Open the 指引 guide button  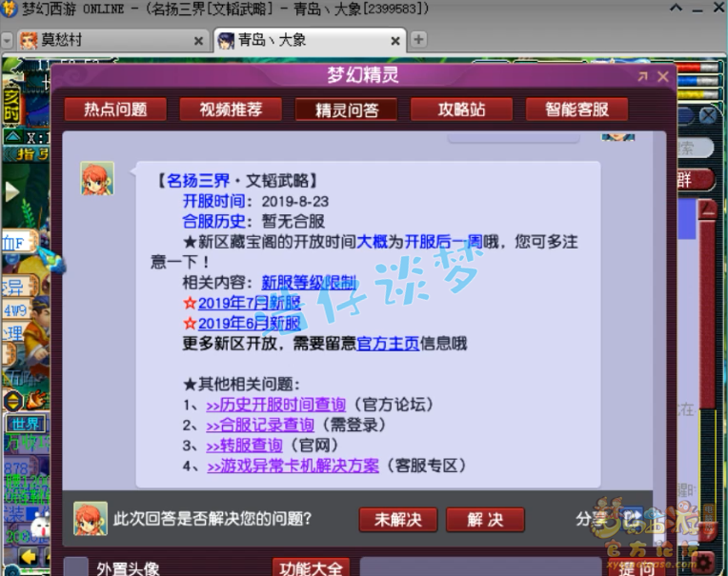[x=27, y=154]
